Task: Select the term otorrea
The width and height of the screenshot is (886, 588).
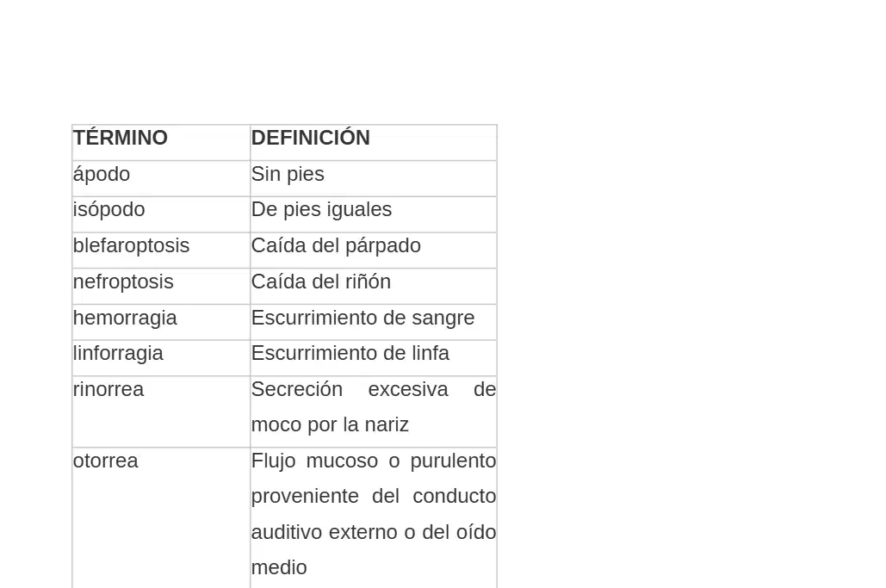Action: click(106, 461)
